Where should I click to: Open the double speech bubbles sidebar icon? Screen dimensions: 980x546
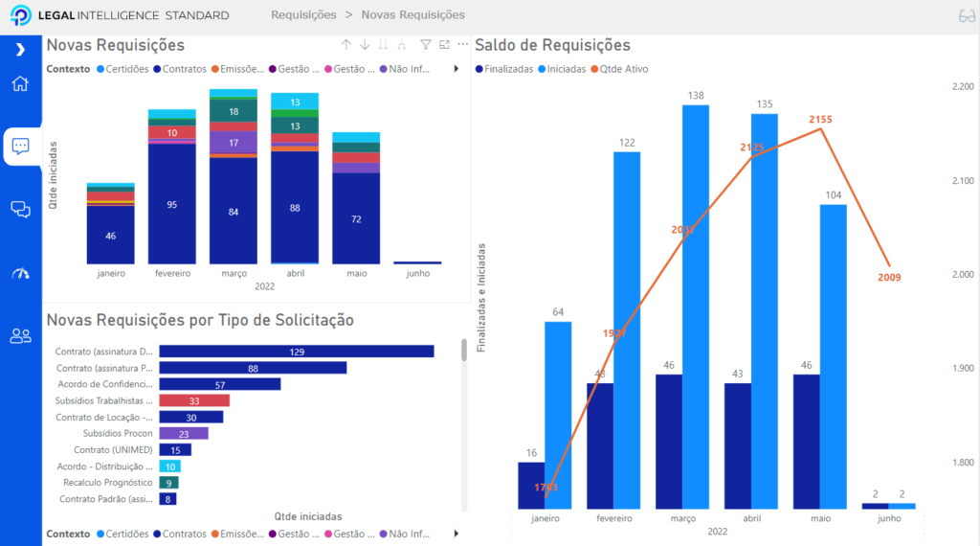point(20,209)
